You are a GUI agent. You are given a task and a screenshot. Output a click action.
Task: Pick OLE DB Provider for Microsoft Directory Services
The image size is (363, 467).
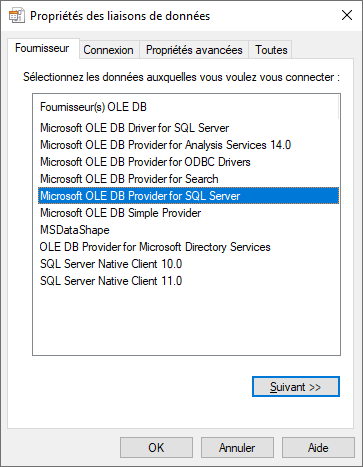tap(155, 247)
